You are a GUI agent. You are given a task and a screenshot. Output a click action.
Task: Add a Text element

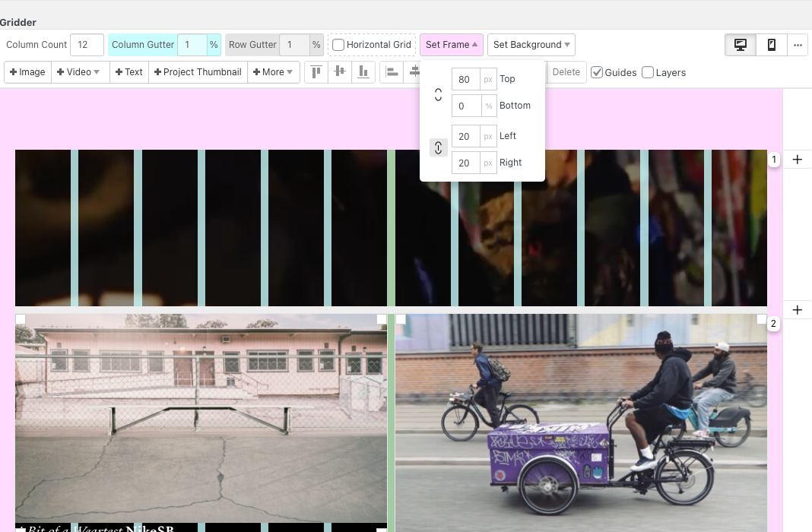(x=128, y=72)
